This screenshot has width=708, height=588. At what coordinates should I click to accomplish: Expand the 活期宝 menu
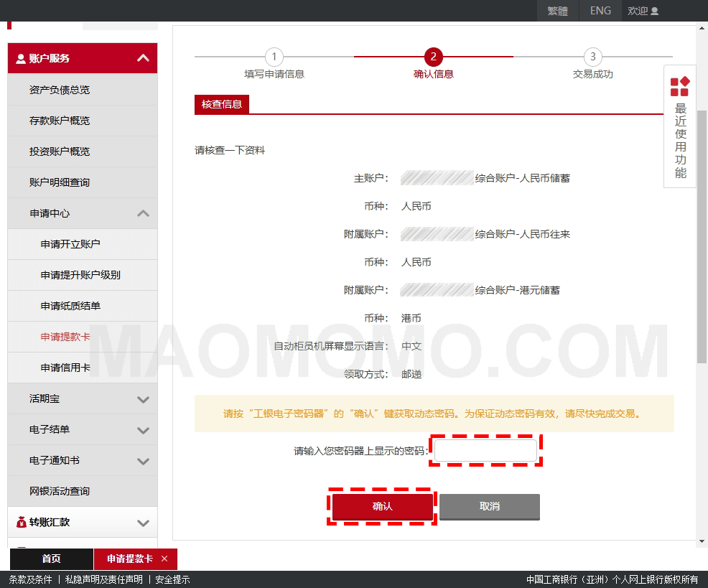click(143, 399)
